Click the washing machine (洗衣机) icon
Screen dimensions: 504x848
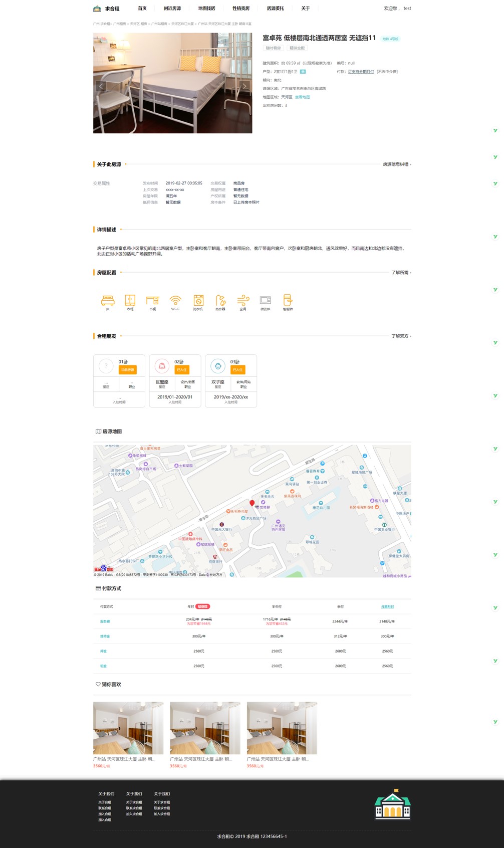point(198,300)
